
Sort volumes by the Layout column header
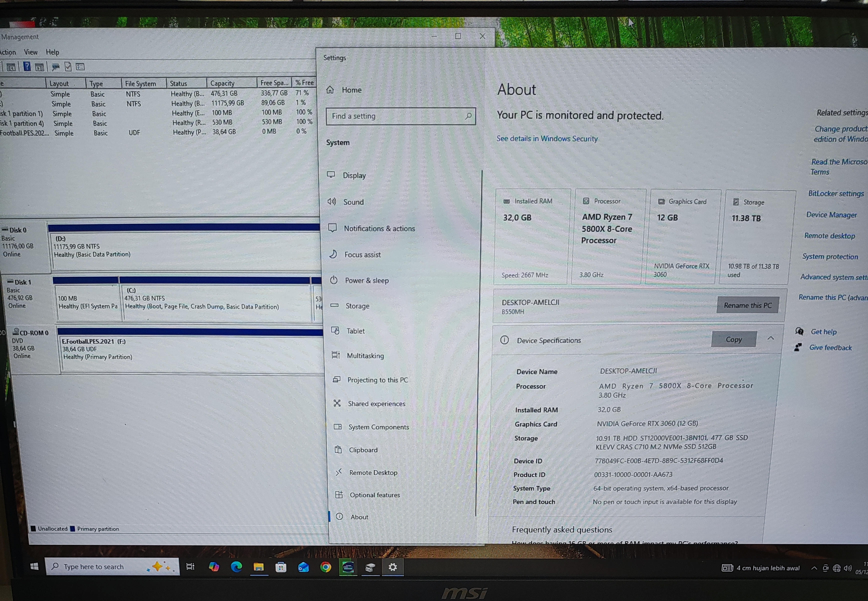coord(66,83)
